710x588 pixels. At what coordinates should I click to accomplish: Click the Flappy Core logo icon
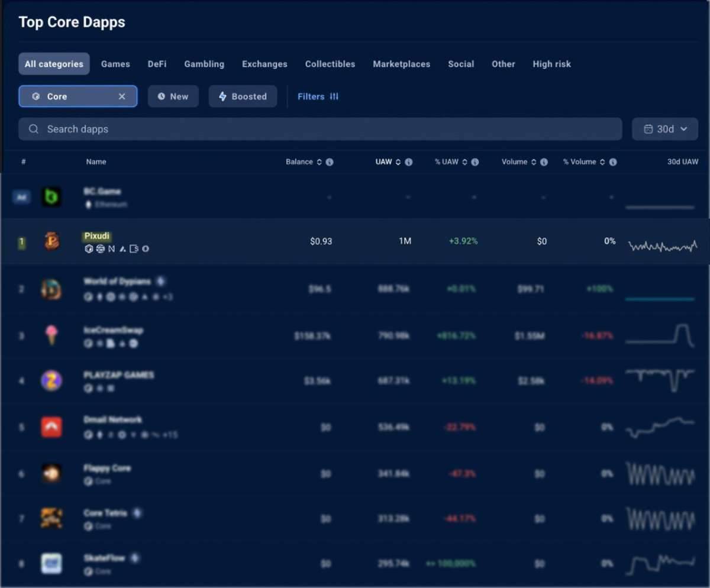pyautogui.click(x=51, y=473)
